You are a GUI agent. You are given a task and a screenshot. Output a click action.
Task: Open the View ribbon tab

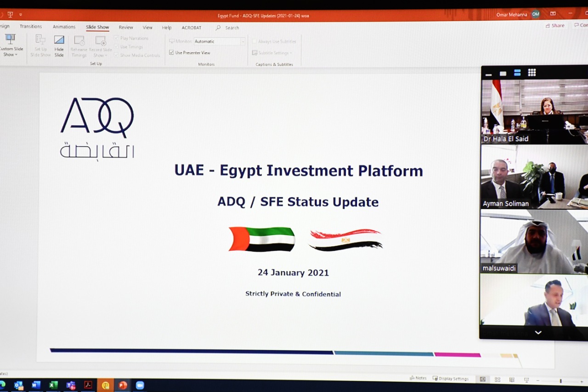pyautogui.click(x=147, y=28)
